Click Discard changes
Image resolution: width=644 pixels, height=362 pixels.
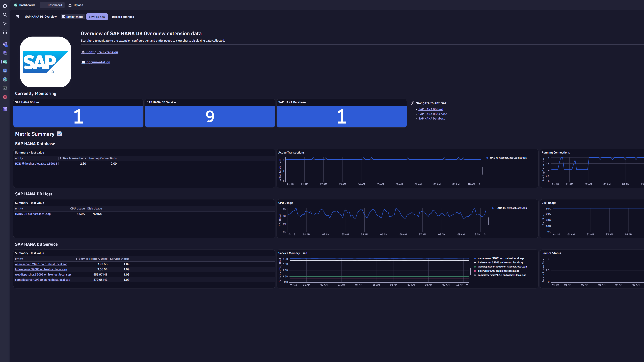coord(123,17)
